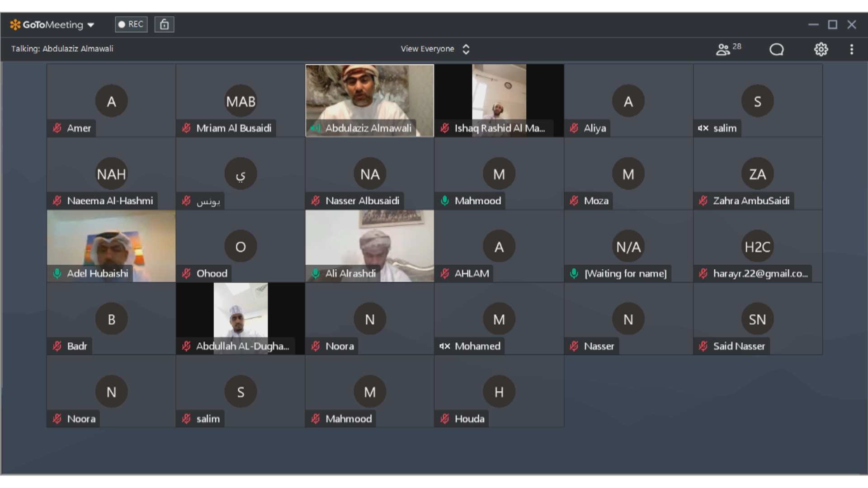Click Moza's muted microphone icon
Screen dimensions: 868x488
click(x=574, y=201)
